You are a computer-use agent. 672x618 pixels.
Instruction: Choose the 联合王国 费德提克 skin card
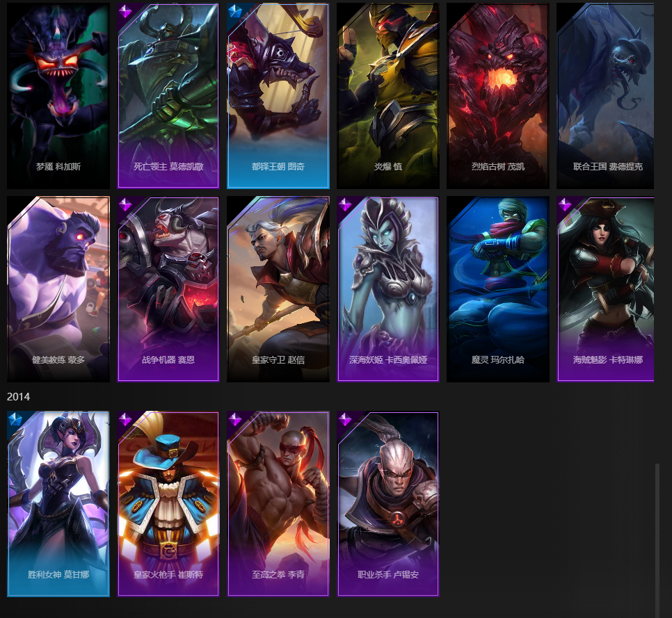(x=605, y=96)
